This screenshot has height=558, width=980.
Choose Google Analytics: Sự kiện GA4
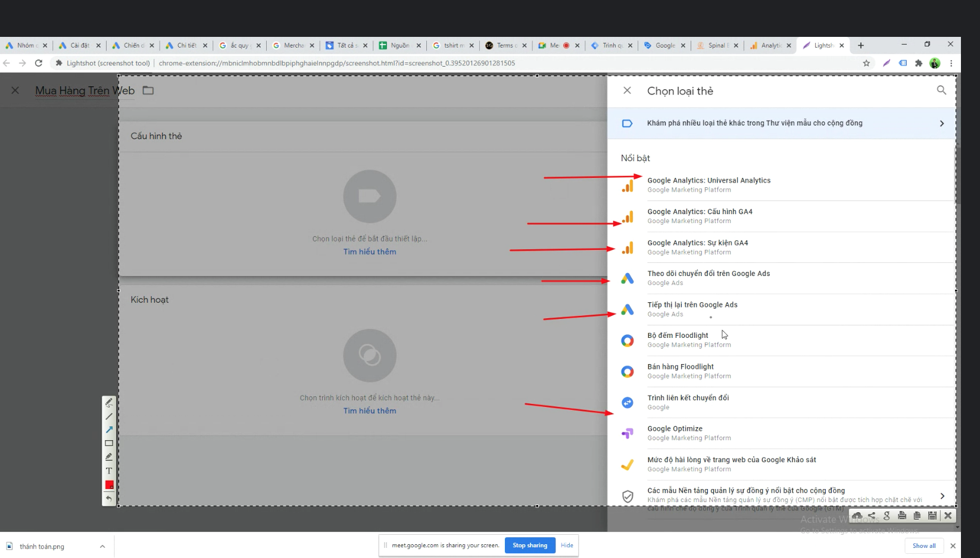(x=782, y=247)
